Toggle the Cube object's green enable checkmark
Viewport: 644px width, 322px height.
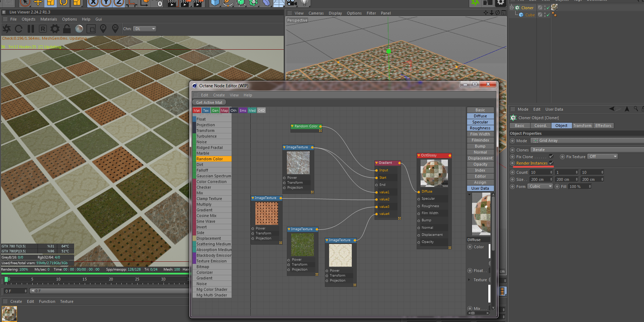pos(548,15)
